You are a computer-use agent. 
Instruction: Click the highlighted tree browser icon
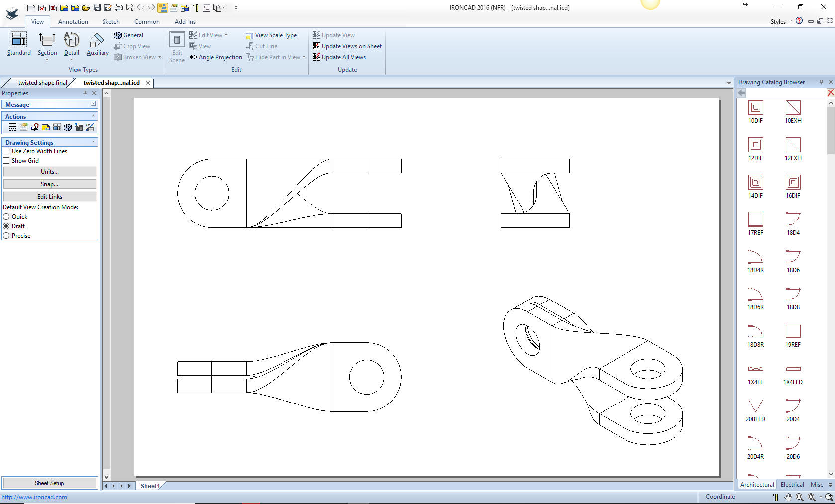(163, 8)
